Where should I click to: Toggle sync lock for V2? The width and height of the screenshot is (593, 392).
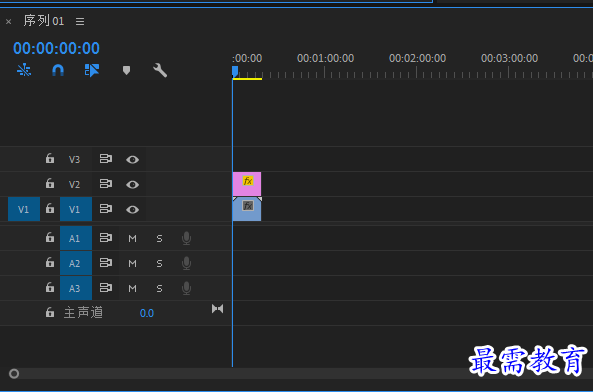(106, 184)
